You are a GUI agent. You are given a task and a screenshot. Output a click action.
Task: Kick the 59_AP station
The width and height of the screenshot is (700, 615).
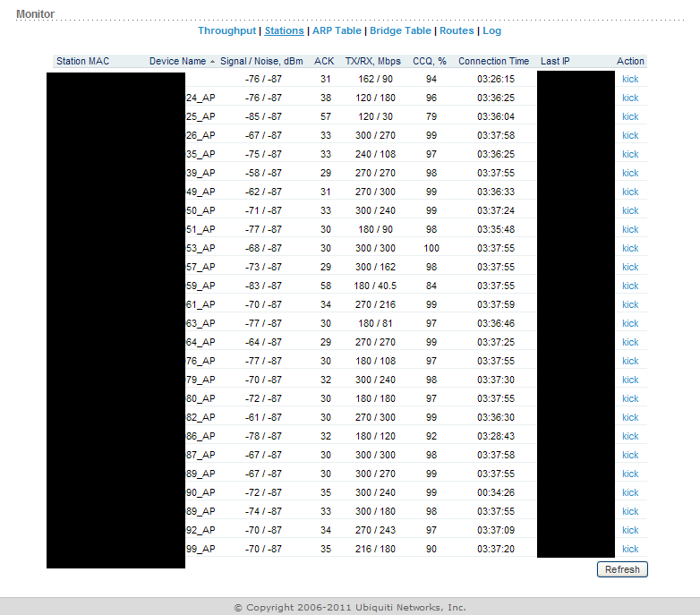coord(630,286)
